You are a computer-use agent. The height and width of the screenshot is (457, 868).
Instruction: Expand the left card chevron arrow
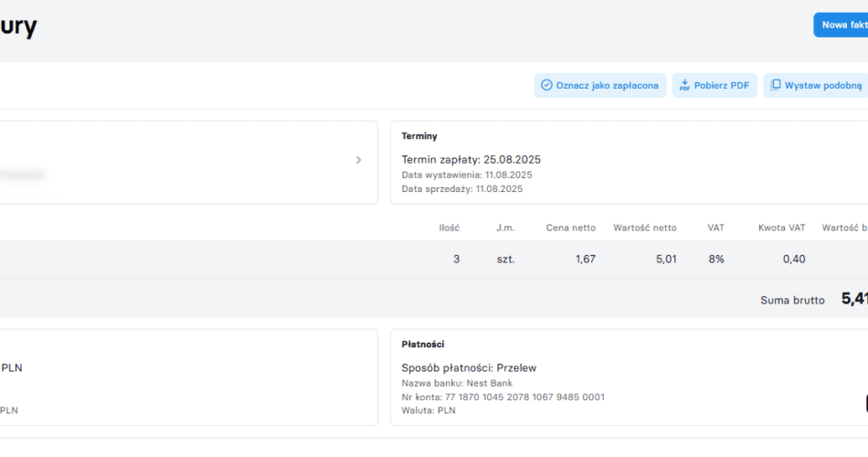(358, 160)
